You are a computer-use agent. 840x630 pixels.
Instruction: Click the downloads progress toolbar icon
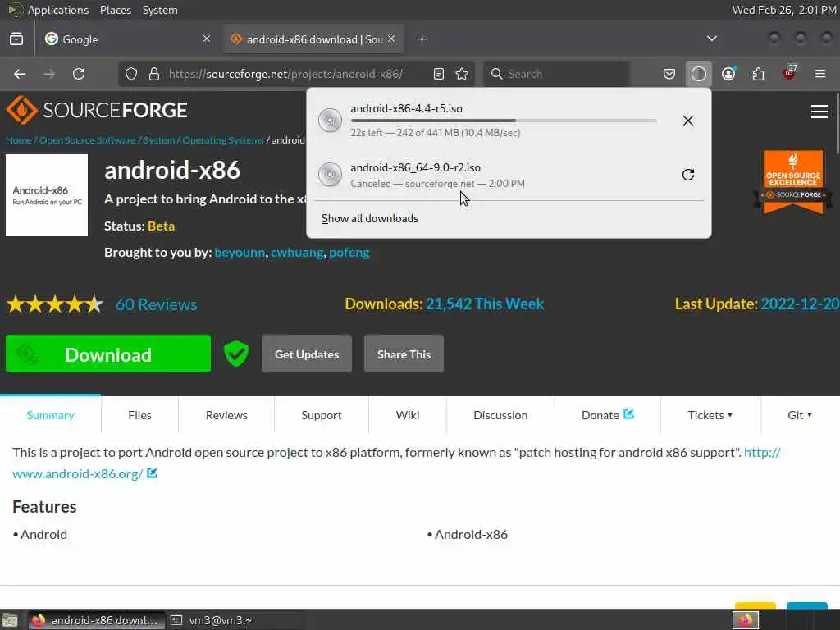coord(699,74)
